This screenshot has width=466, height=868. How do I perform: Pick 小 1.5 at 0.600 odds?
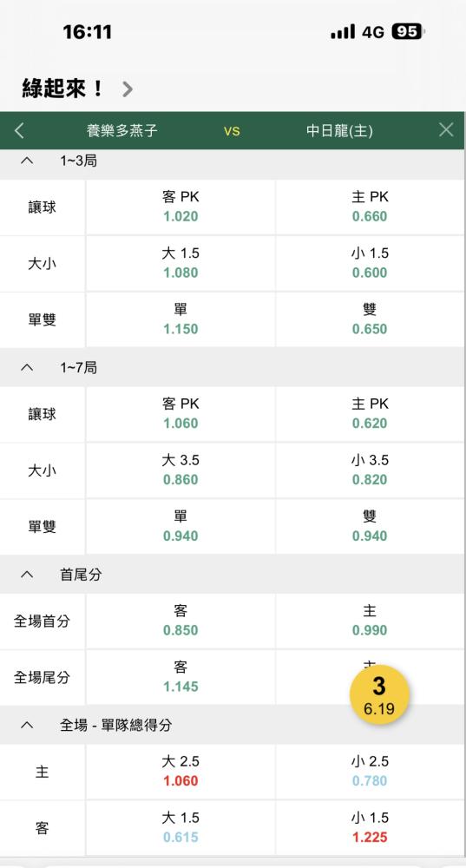pyautogui.click(x=370, y=264)
